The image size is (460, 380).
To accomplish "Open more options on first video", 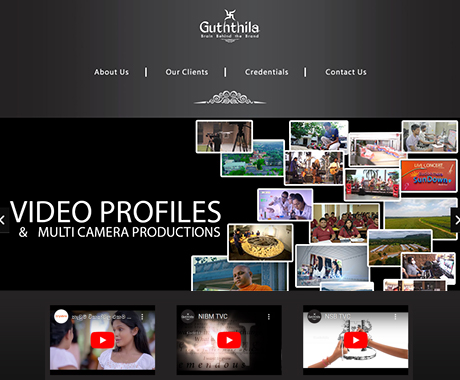I will coord(142,317).
